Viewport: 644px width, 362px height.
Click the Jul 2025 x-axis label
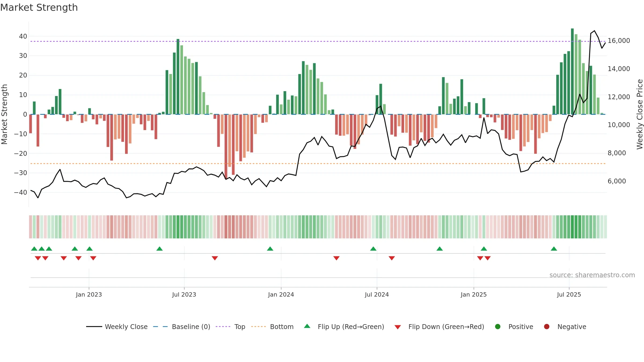pos(569,294)
